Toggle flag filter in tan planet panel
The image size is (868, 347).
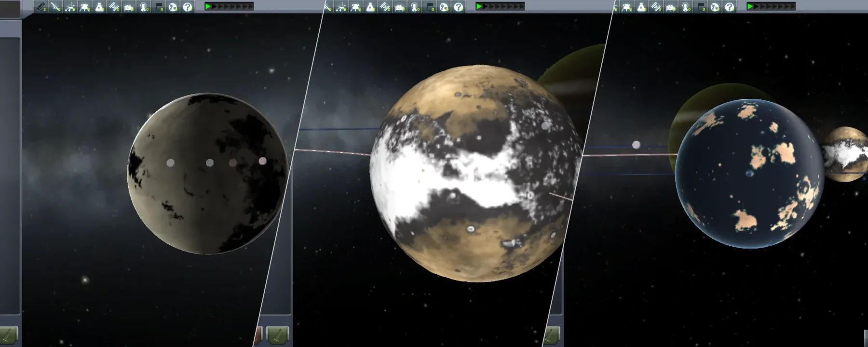coord(429,7)
